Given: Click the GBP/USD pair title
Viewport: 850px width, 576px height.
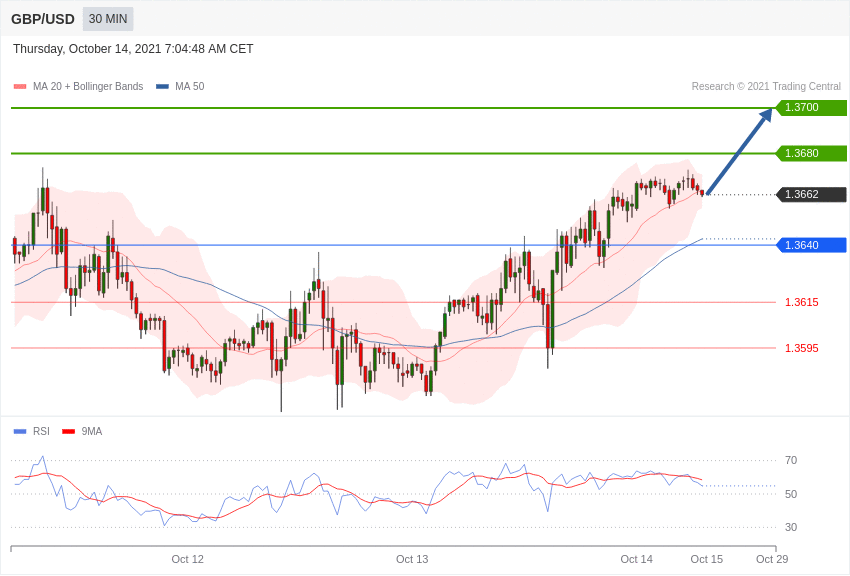Looking at the screenshot, I should tap(43, 19).
